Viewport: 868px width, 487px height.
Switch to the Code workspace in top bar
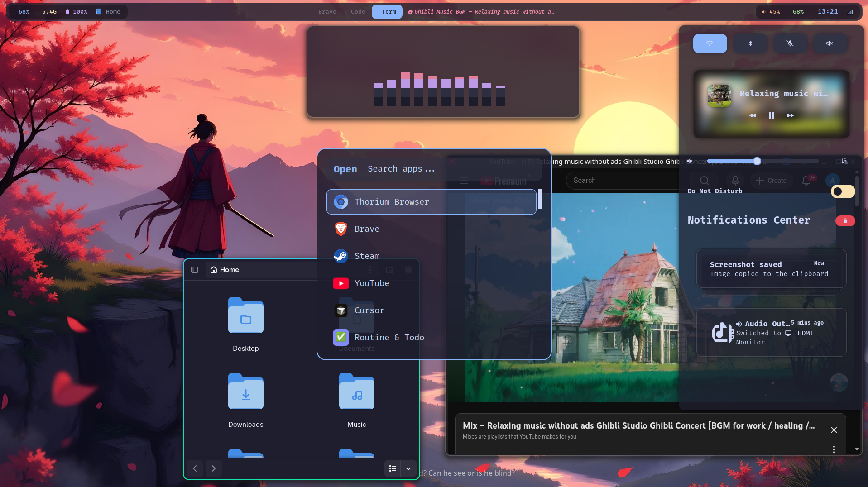(358, 12)
